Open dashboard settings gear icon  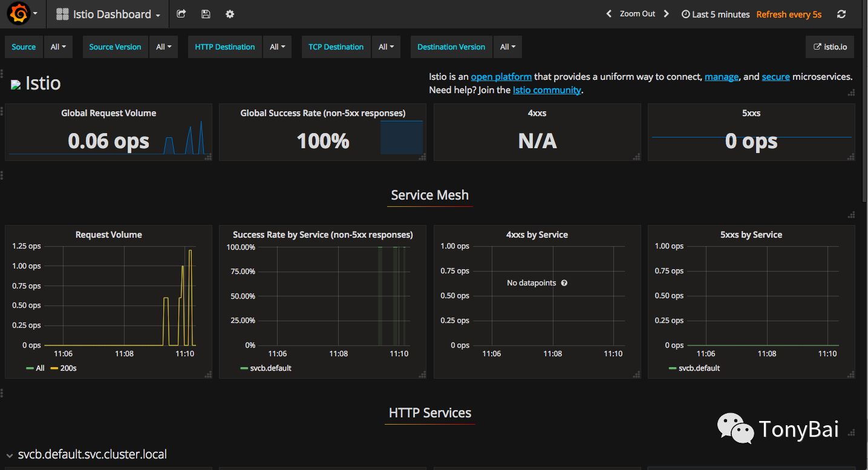pos(230,14)
